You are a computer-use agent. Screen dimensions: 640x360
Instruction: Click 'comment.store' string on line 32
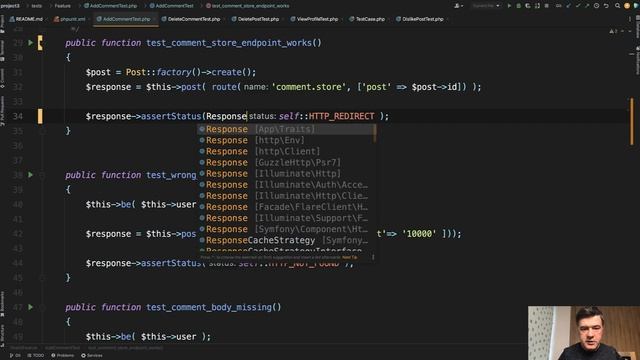(x=309, y=87)
